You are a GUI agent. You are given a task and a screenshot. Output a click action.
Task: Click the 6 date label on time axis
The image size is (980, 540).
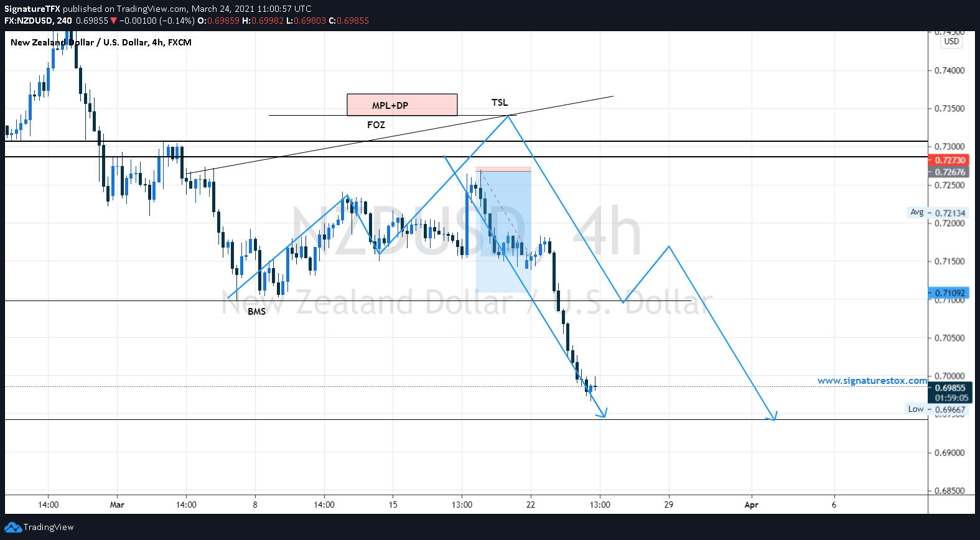click(834, 505)
